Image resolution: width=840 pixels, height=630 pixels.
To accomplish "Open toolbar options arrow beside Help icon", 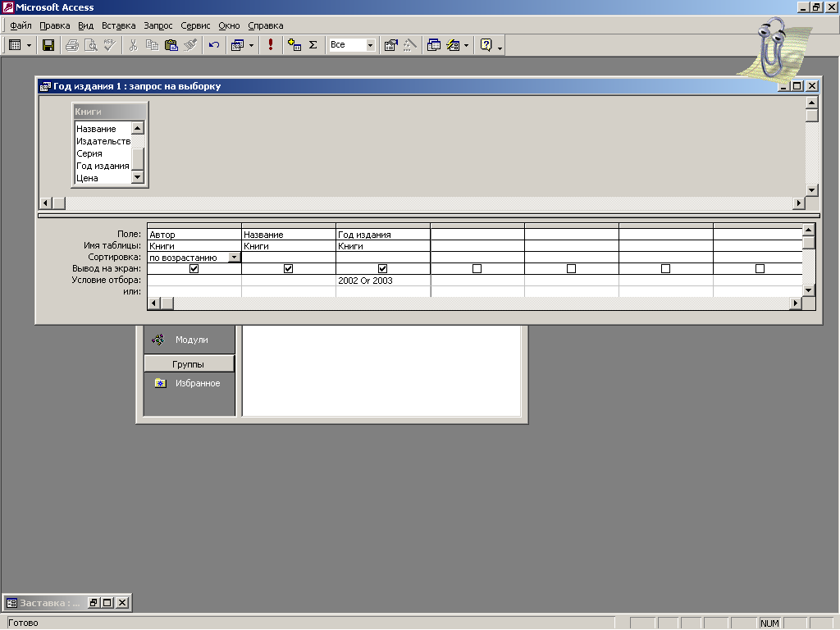I will pos(500,47).
